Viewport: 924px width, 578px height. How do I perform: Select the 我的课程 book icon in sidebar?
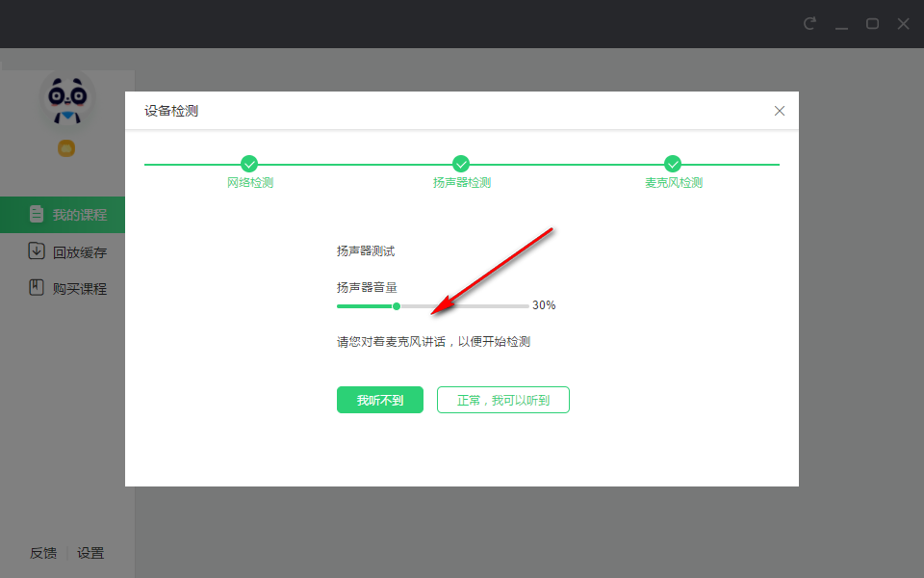coord(38,214)
